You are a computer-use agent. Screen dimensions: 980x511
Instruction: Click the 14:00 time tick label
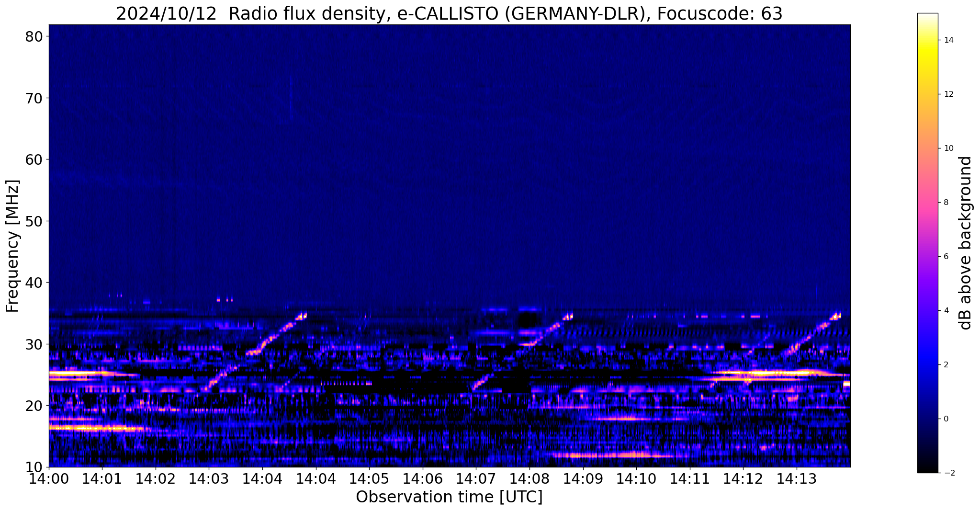[49, 478]
